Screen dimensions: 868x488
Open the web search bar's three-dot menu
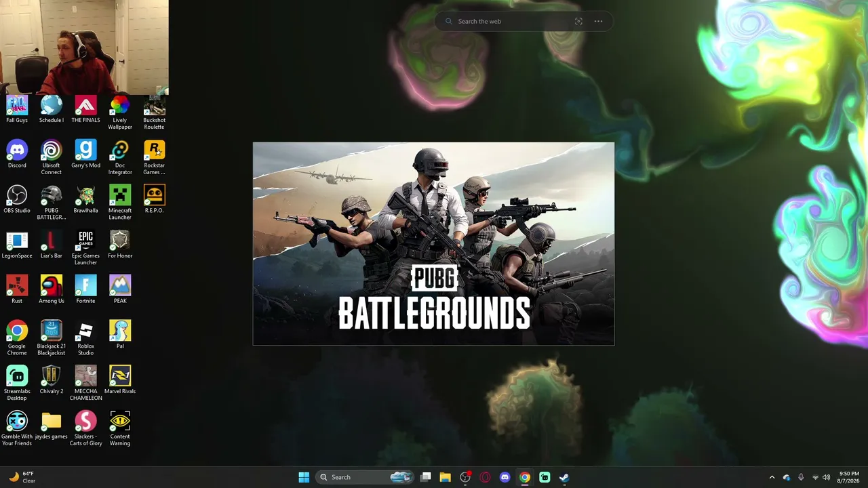pos(598,21)
